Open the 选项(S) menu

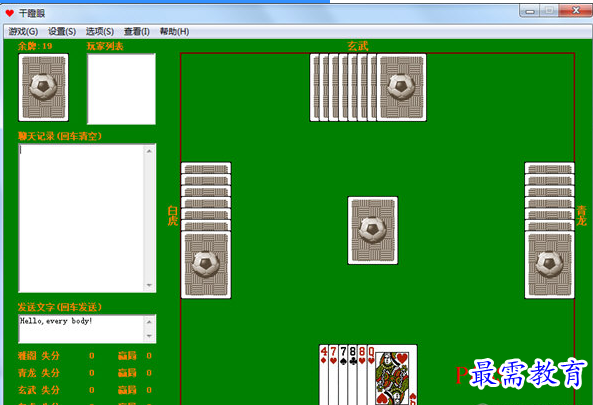pyautogui.click(x=100, y=31)
